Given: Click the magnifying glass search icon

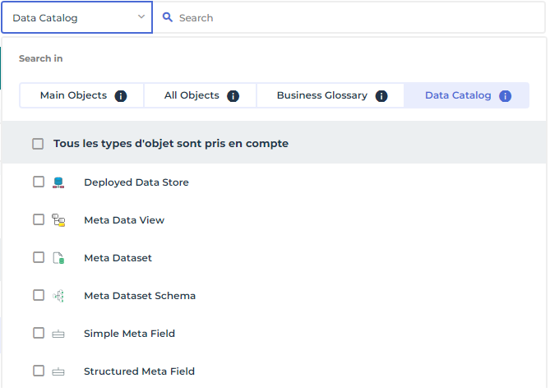Looking at the screenshot, I should point(168,17).
